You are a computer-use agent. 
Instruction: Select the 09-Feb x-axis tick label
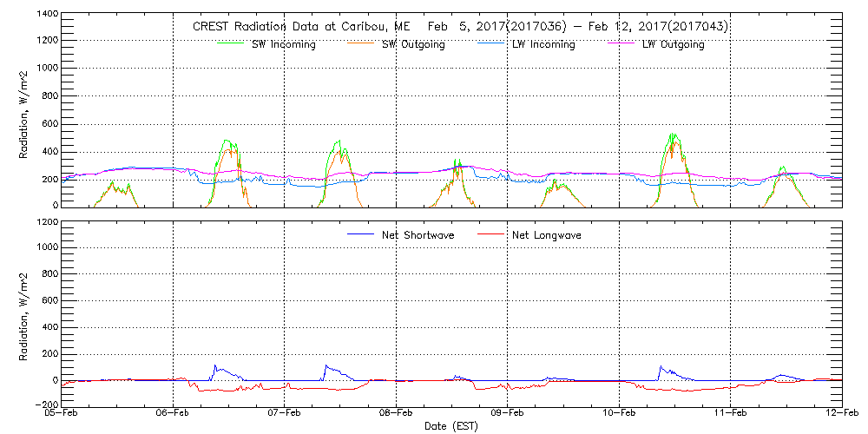508,415
